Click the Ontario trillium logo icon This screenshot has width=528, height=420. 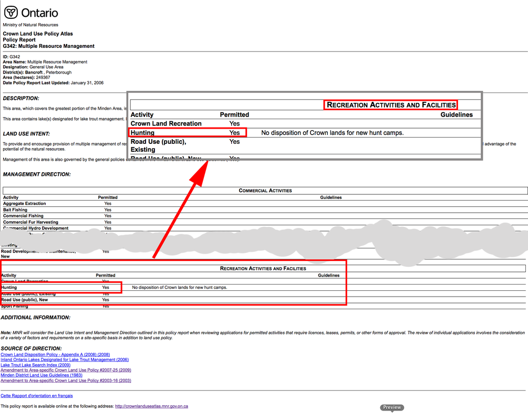[x=11, y=13]
